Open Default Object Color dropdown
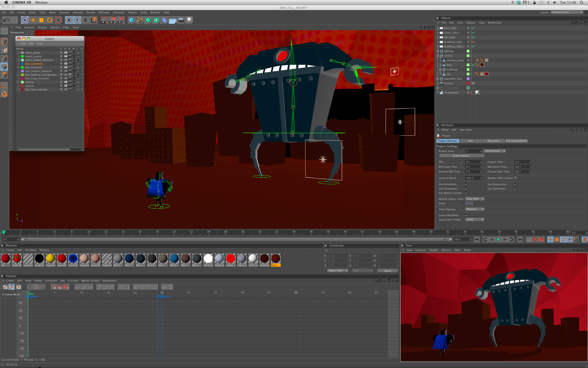Viewport: 588px width, 368px height. pos(475,199)
